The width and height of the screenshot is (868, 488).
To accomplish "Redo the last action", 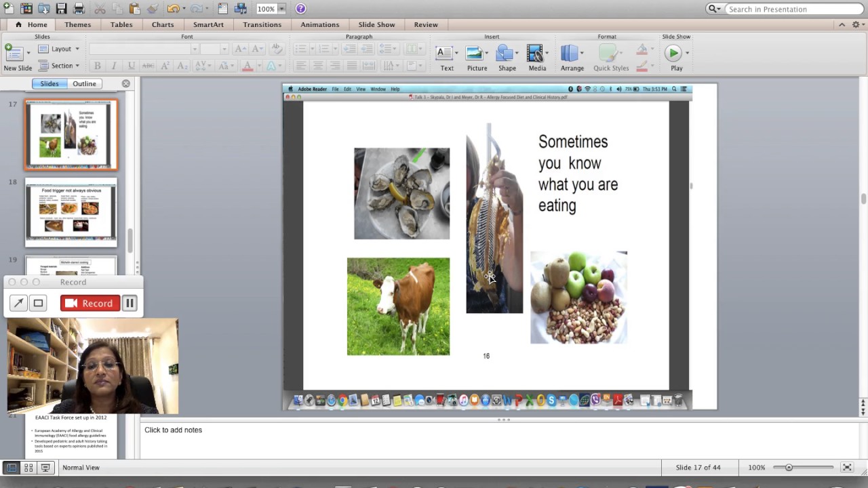I will point(197,9).
